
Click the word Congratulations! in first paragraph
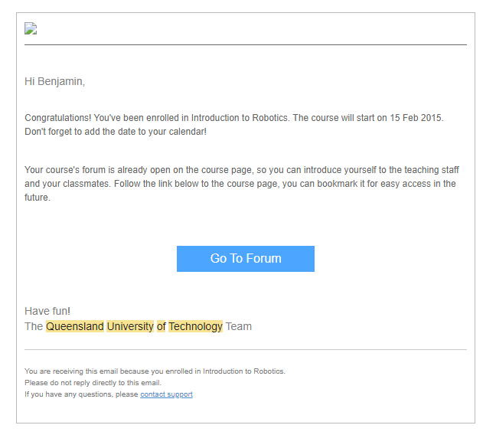pos(57,118)
